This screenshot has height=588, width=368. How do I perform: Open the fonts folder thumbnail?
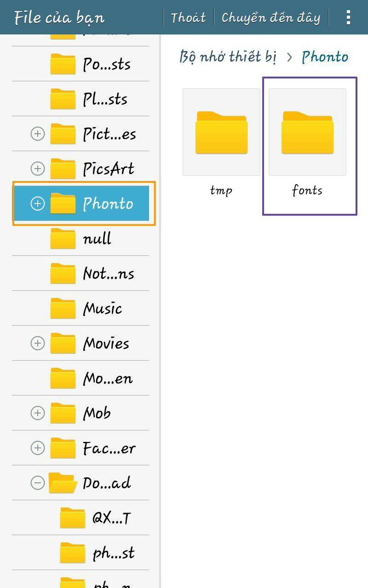307,132
